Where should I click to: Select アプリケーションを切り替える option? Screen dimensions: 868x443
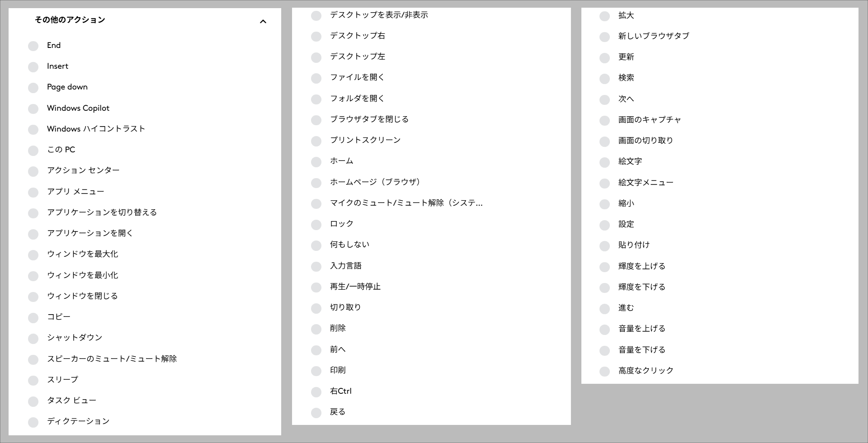33,213
